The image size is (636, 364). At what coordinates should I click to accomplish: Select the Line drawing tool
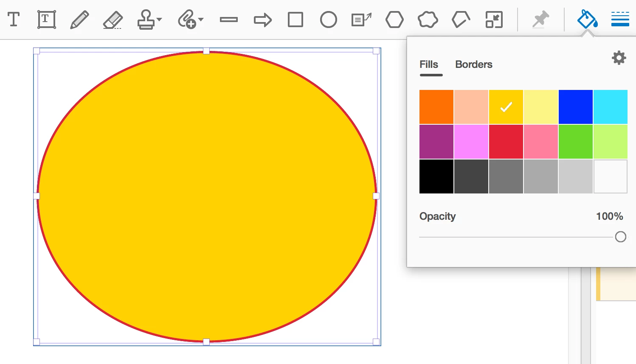[229, 20]
